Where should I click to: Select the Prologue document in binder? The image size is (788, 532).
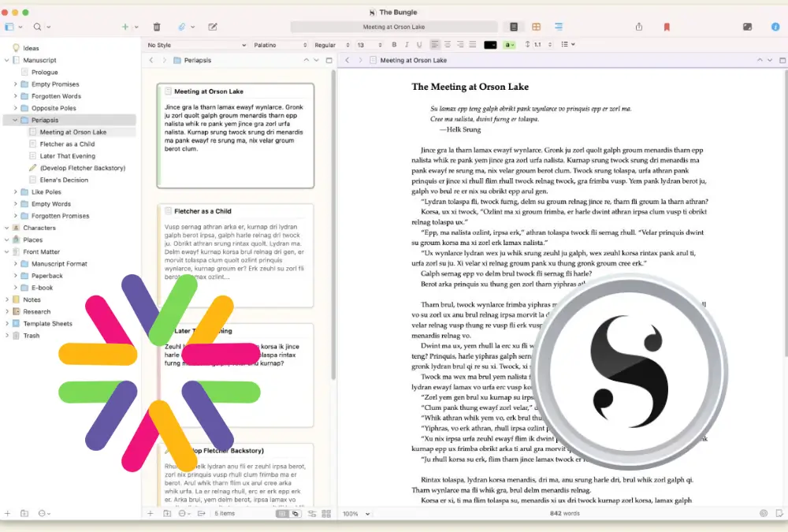point(44,73)
